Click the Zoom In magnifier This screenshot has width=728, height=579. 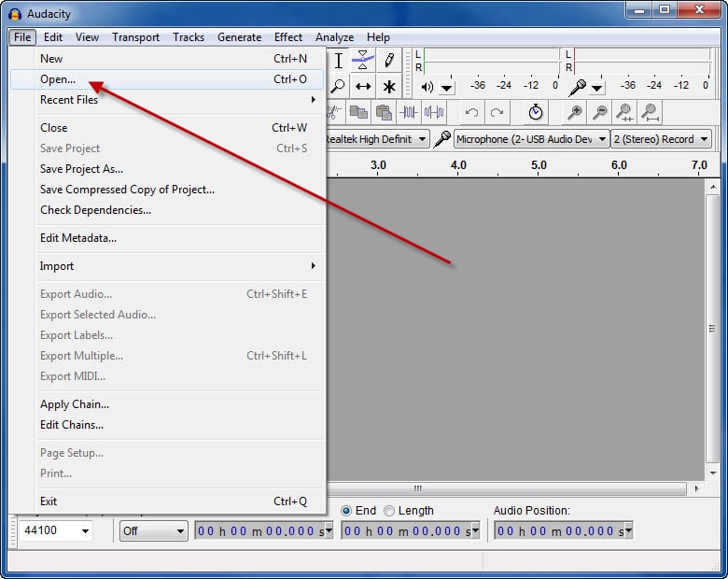575,112
